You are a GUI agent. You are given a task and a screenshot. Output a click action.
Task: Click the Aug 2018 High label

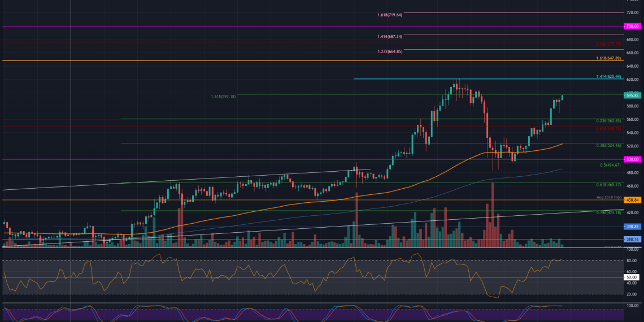coord(610,196)
